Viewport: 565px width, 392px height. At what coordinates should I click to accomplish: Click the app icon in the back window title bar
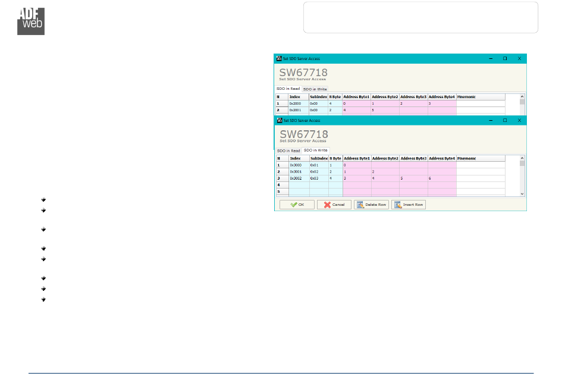coord(279,58)
